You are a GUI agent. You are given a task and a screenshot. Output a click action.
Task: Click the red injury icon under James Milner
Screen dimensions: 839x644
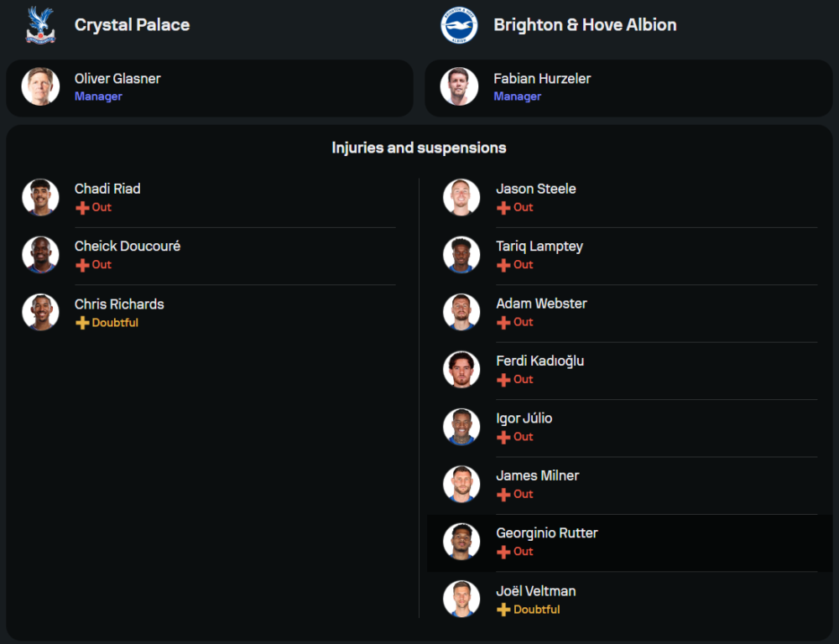click(x=503, y=495)
